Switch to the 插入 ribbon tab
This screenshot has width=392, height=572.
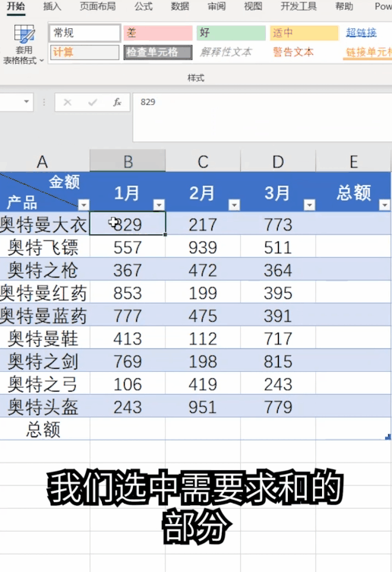[x=52, y=6]
